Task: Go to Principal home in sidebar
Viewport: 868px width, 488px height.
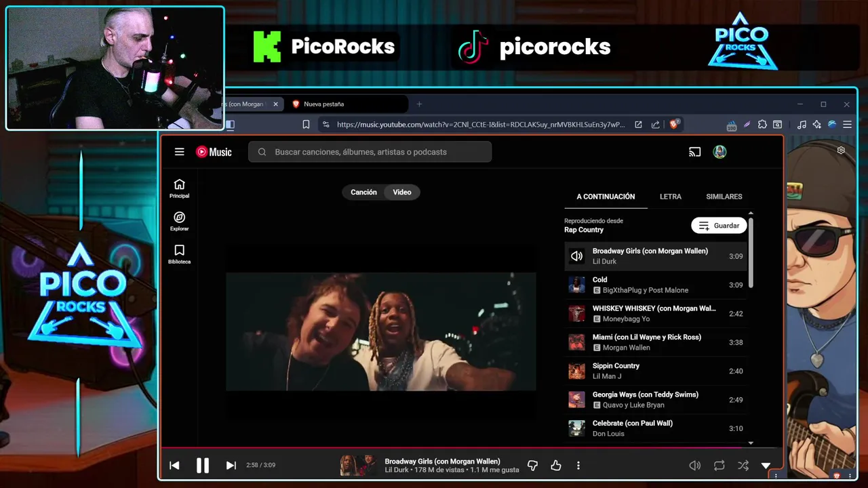Action: 179,188
